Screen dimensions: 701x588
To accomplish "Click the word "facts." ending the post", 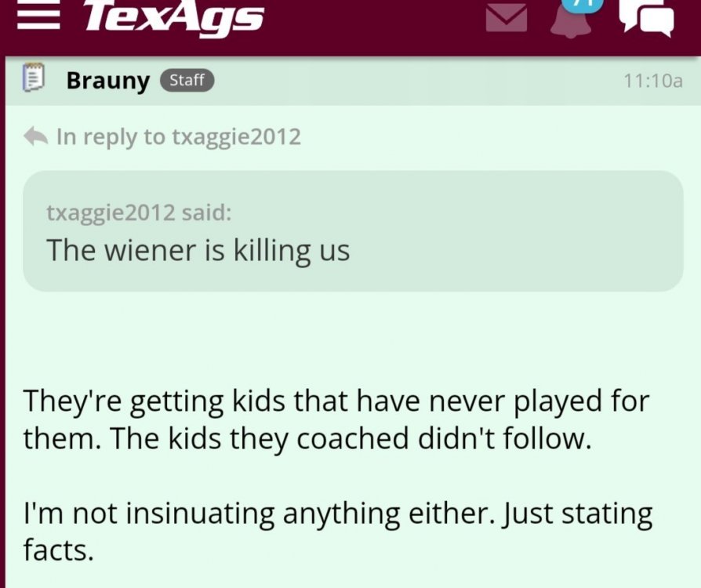I will pyautogui.click(x=58, y=550).
